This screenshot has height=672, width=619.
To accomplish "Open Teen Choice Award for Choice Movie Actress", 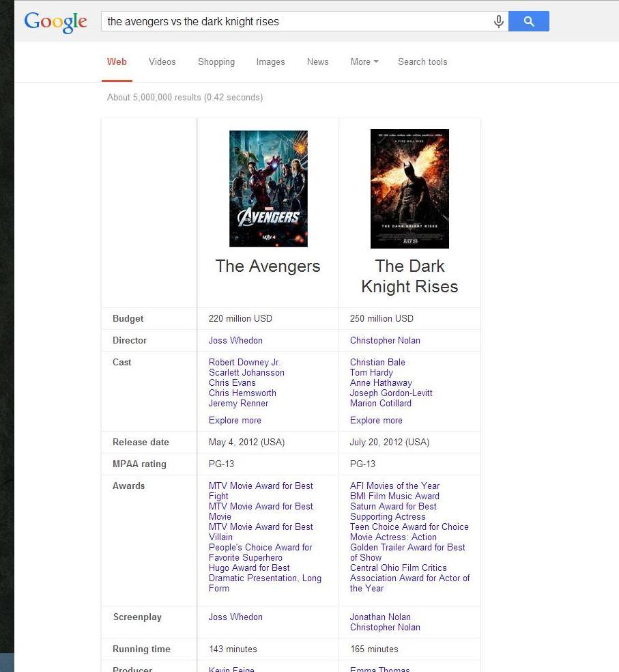I will tap(409, 532).
